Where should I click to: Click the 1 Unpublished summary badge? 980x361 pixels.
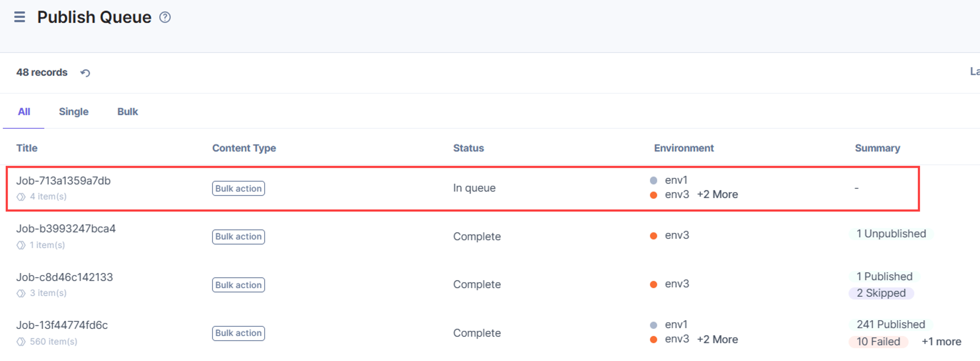coord(891,234)
